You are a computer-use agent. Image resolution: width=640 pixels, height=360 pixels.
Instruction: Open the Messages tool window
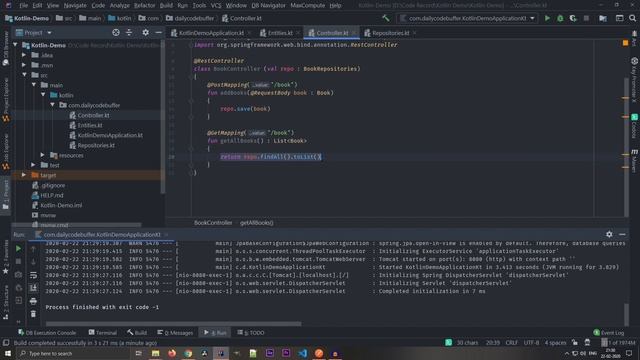(175, 333)
